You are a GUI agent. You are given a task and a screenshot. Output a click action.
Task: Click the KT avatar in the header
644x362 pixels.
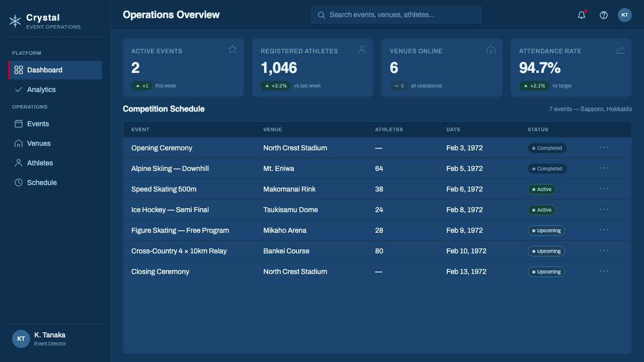click(625, 15)
